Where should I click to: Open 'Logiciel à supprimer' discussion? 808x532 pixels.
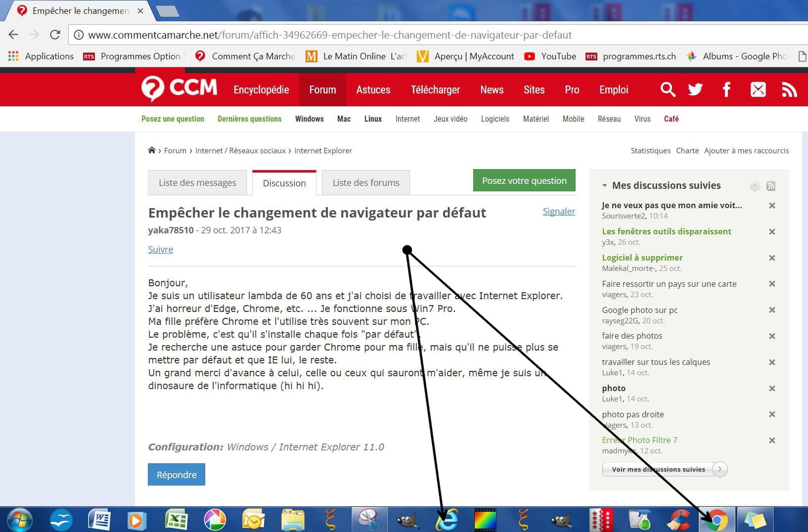click(642, 258)
